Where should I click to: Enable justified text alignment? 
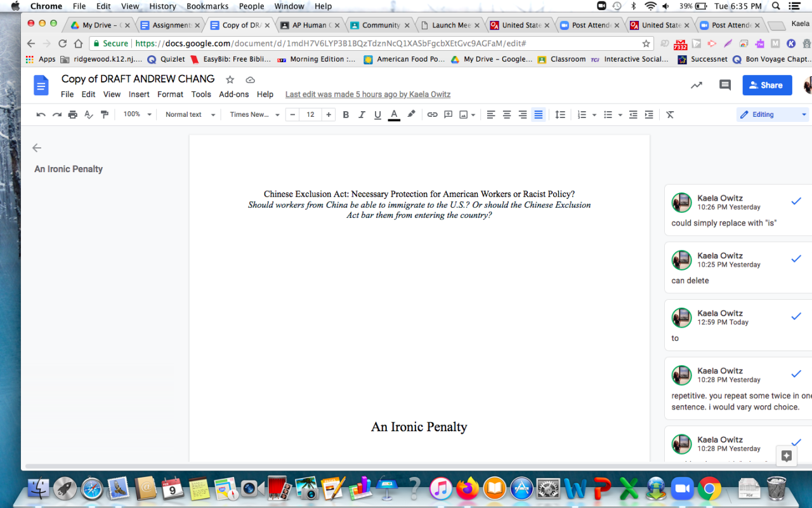click(539, 115)
